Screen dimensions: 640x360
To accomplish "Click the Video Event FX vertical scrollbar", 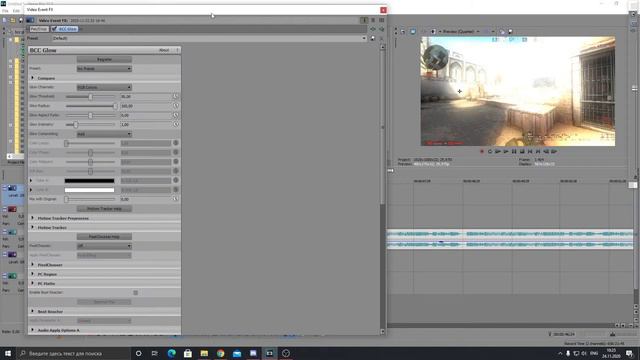I will 382,190.
